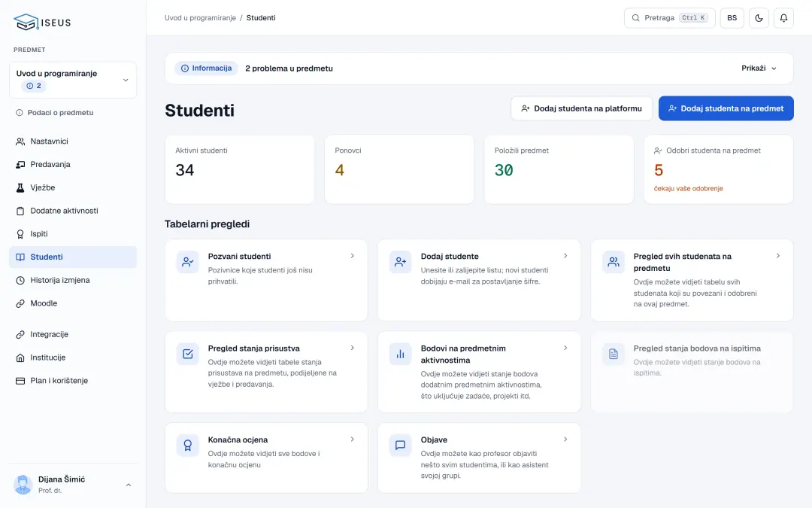The height and width of the screenshot is (508, 812).
Task: Expand problems with the Prikaži dropdown
Action: (x=759, y=68)
